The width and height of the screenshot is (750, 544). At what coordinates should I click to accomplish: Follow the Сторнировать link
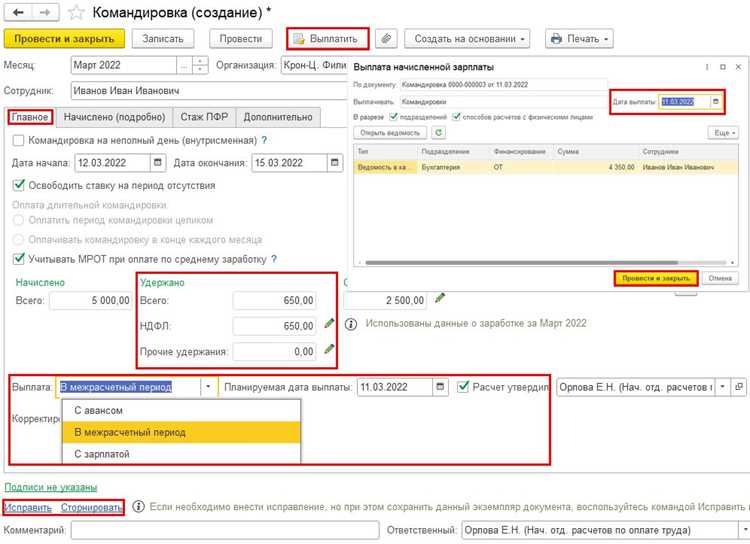point(91,507)
